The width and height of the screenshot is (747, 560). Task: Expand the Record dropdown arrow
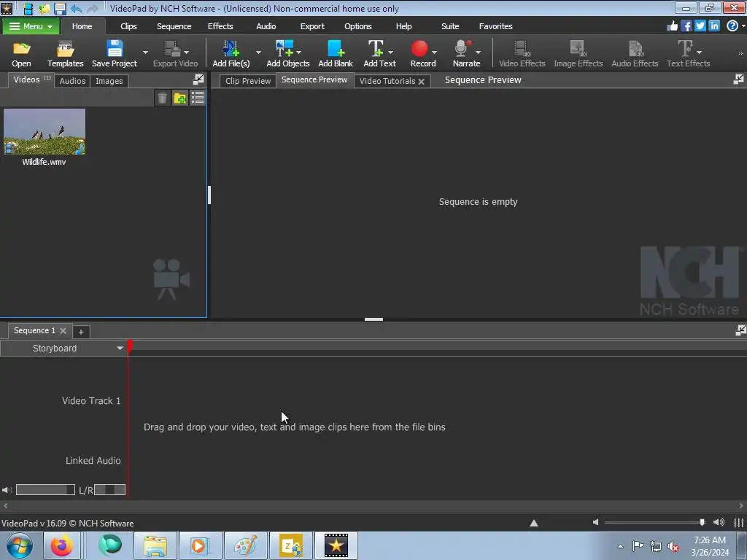click(x=434, y=52)
